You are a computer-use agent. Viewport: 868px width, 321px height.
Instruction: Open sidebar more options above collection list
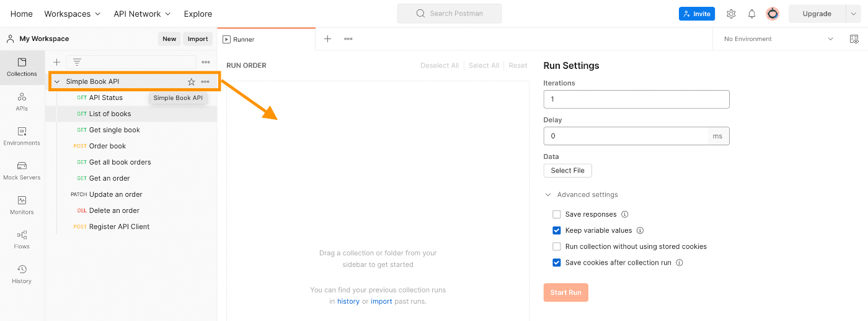tap(206, 62)
